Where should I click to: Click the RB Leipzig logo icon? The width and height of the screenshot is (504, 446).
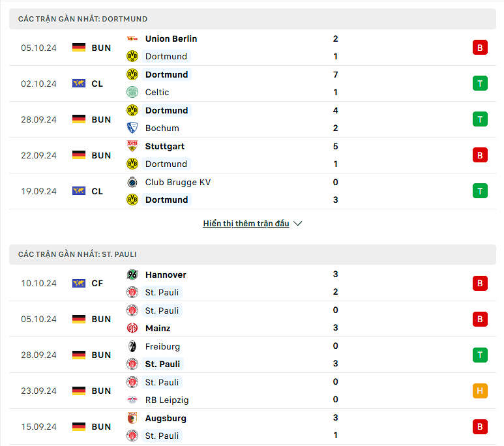[x=132, y=400]
